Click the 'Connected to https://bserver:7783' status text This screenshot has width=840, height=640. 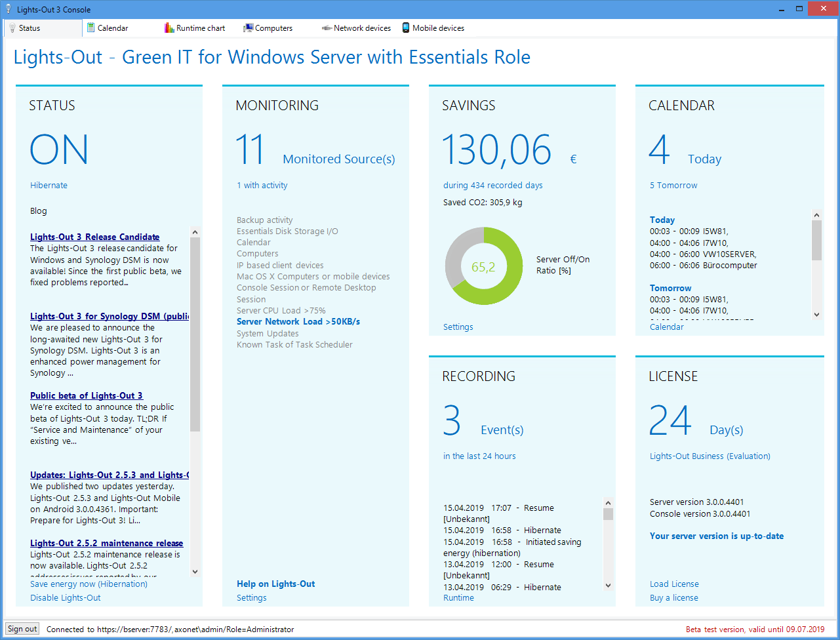pyautogui.click(x=170, y=630)
